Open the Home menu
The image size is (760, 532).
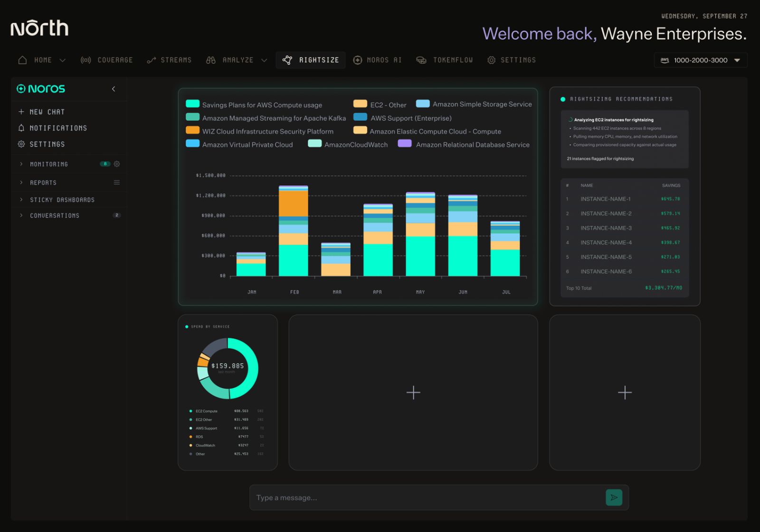pyautogui.click(x=42, y=60)
